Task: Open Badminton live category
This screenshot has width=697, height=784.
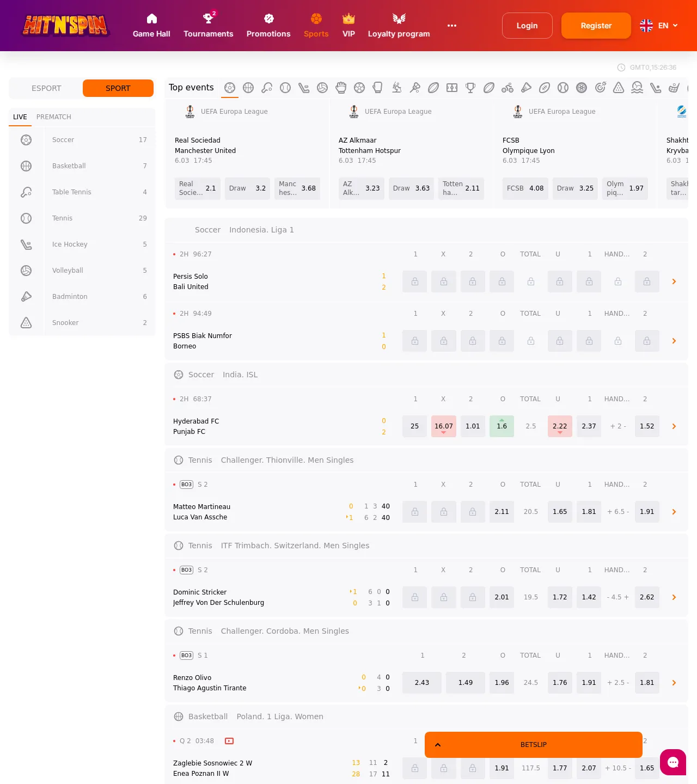Action: tap(82, 297)
